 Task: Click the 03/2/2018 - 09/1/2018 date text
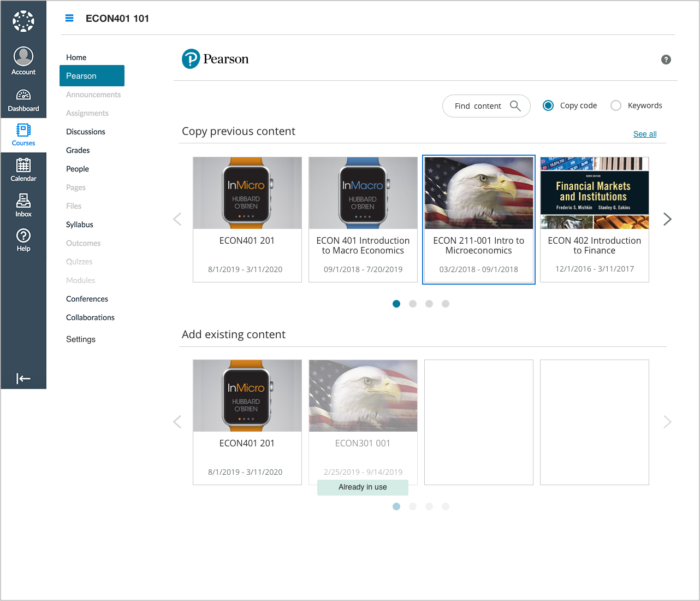(x=479, y=269)
